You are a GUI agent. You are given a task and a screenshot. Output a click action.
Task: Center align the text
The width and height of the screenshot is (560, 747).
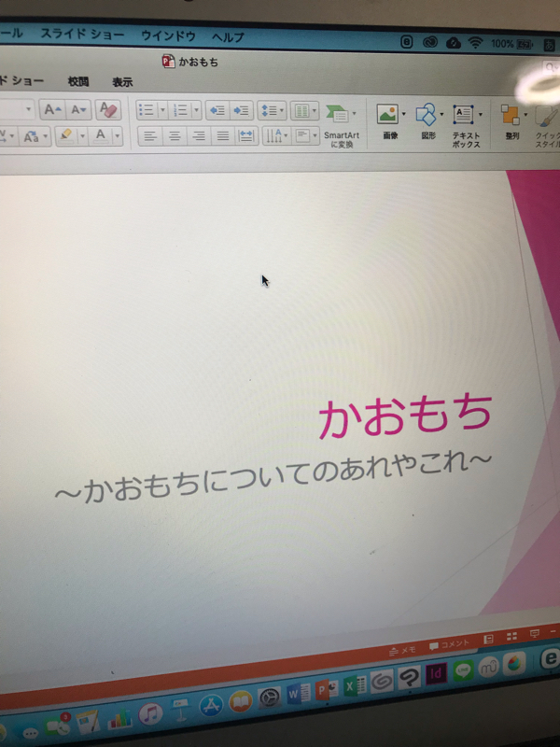click(175, 136)
